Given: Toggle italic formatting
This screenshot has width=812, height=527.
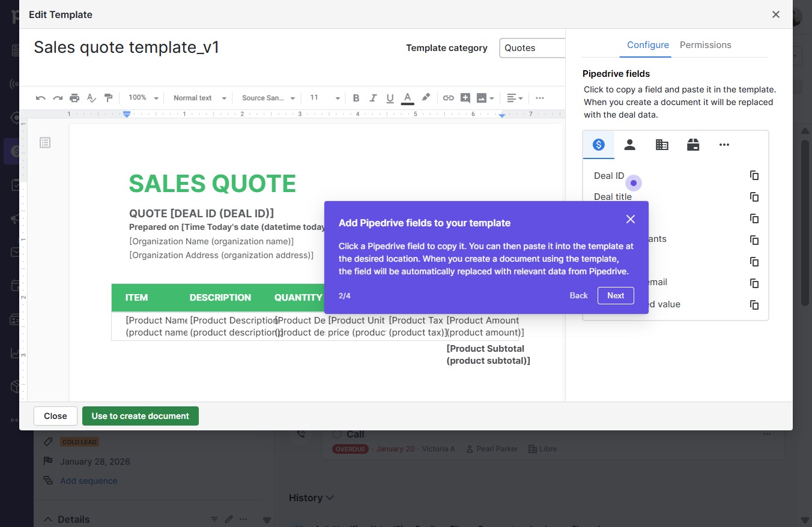Looking at the screenshot, I should [x=373, y=98].
